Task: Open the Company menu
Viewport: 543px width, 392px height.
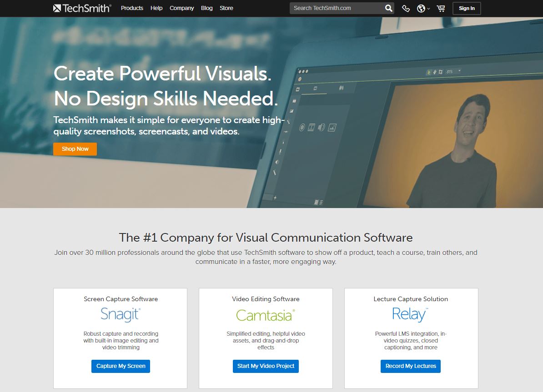Action: [x=181, y=8]
